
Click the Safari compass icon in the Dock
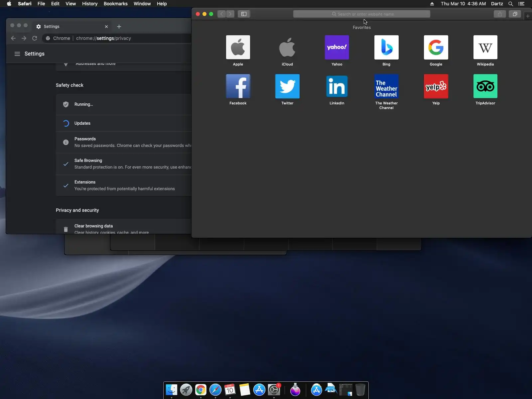coord(215,390)
